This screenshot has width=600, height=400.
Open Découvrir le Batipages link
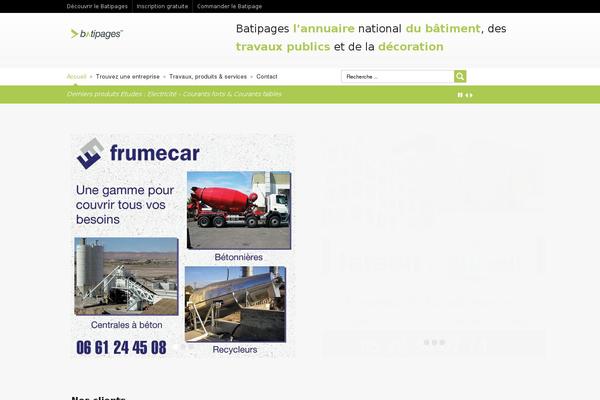click(97, 7)
